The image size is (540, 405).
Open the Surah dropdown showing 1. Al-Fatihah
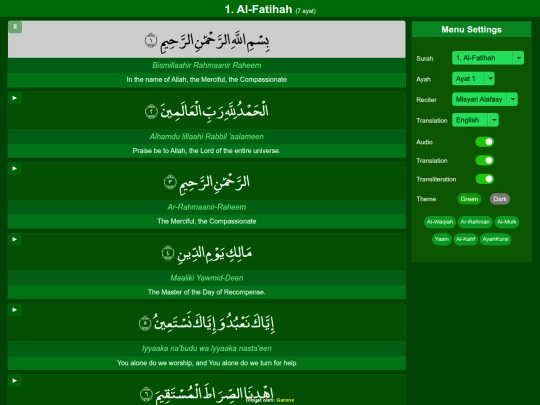(488, 58)
